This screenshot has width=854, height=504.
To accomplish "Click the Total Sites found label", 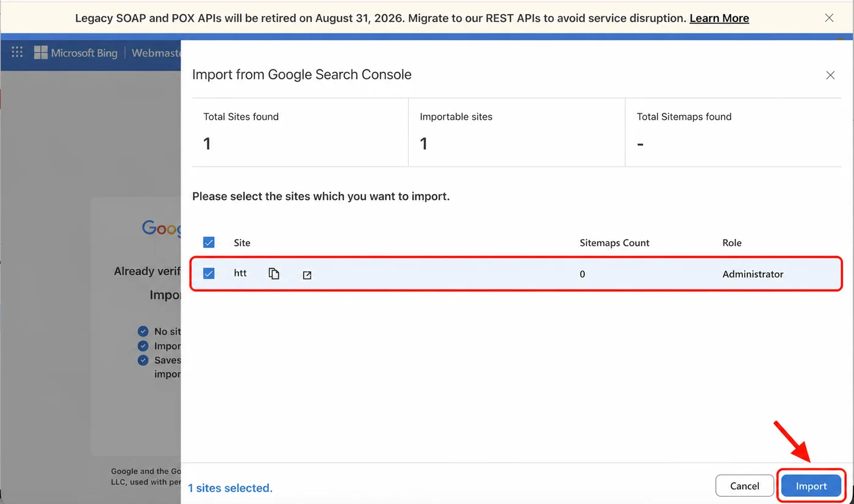I will point(241,116).
